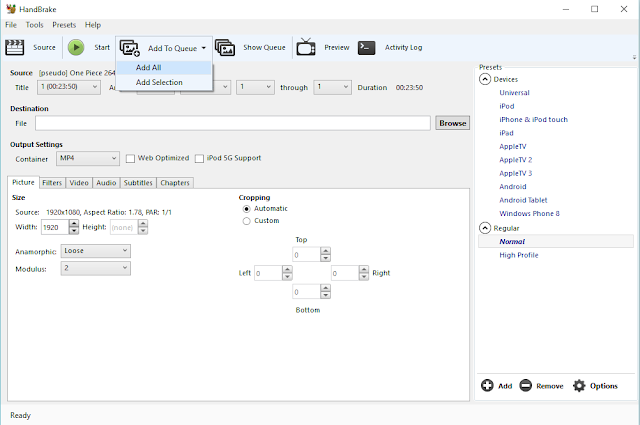
Task: Click the Activity Log label
Action: (x=403, y=47)
